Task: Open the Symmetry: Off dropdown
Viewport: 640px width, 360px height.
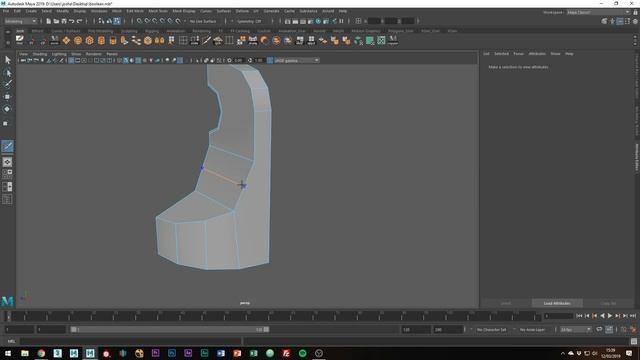Action: coord(249,21)
